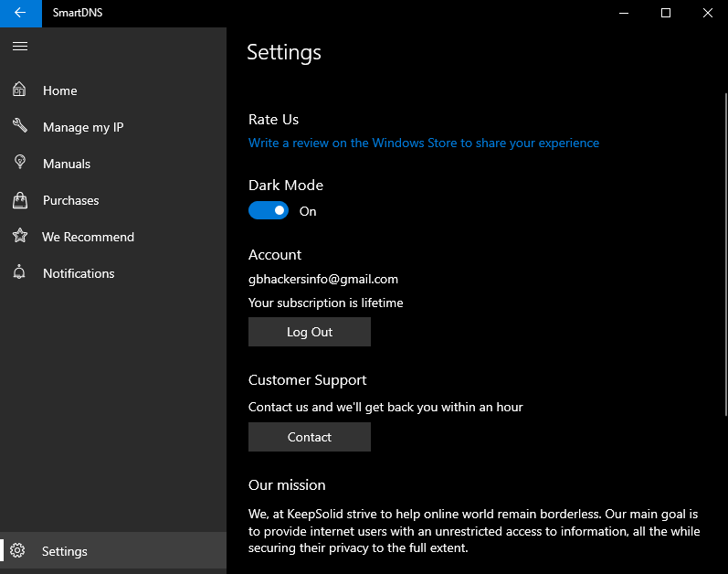728x574 pixels.
Task: Open the Purchases page
Action: [x=113, y=200]
